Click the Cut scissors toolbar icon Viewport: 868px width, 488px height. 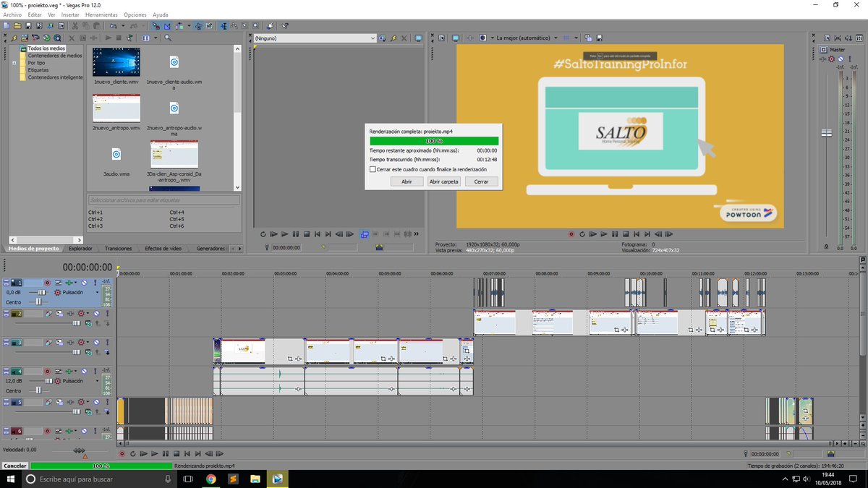click(75, 26)
